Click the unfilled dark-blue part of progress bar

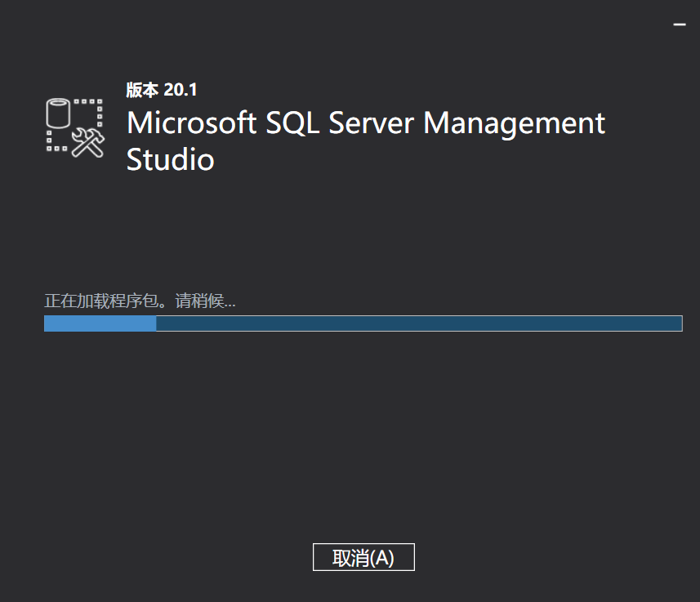(418, 323)
